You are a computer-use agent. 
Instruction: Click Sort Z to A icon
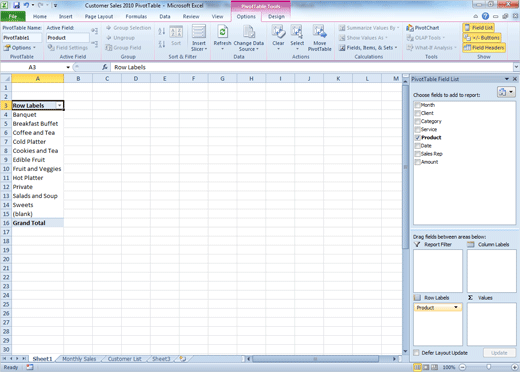pos(162,44)
